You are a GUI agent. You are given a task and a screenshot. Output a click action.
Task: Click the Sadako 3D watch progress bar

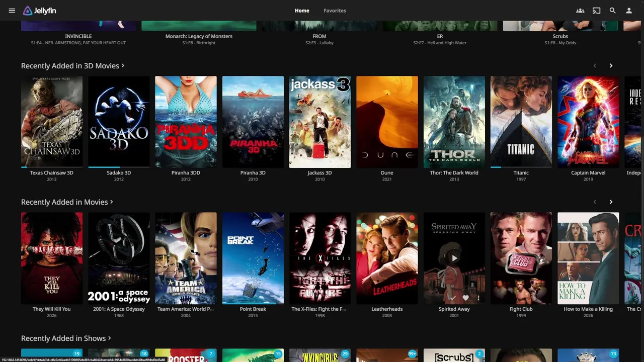point(119,167)
